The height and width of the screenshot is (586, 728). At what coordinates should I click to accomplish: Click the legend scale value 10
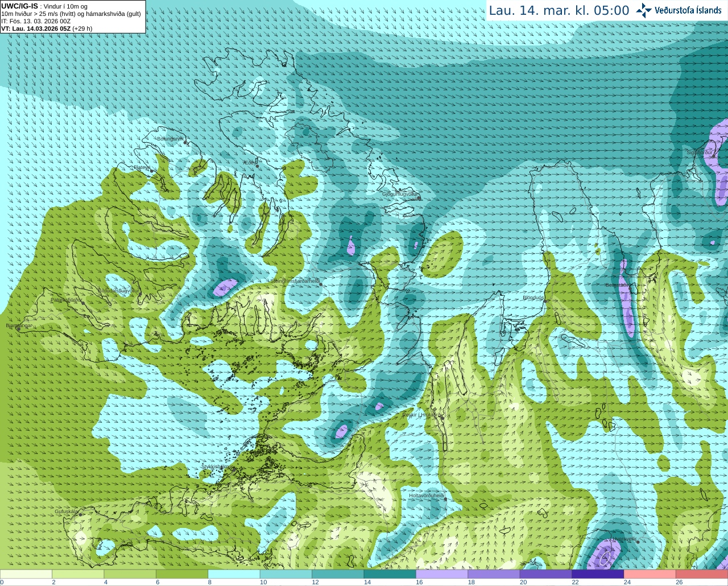(x=263, y=582)
